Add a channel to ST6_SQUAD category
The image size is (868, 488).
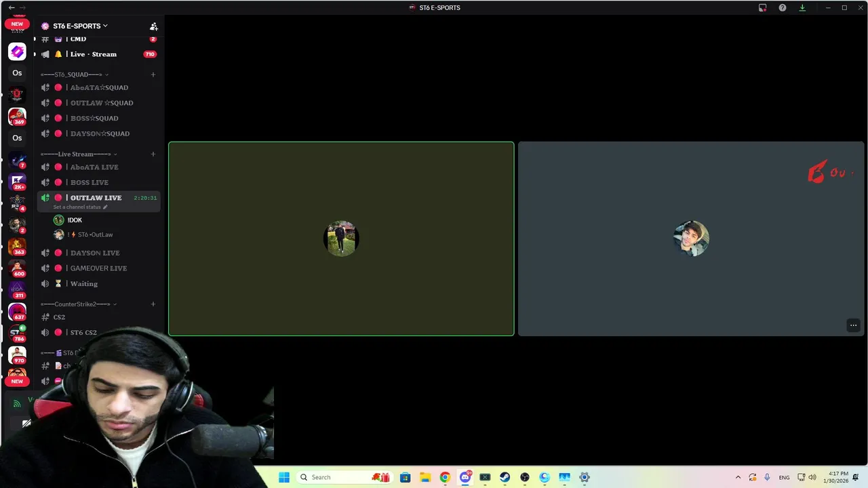153,75
